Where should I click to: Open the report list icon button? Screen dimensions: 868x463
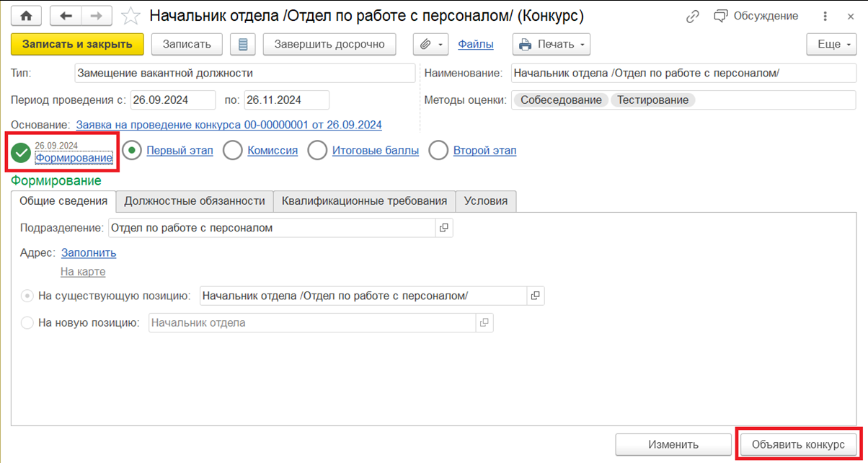[243, 44]
